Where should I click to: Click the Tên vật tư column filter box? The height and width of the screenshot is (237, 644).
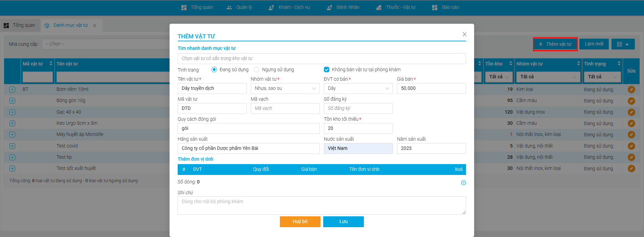pyautogui.click(x=113, y=77)
